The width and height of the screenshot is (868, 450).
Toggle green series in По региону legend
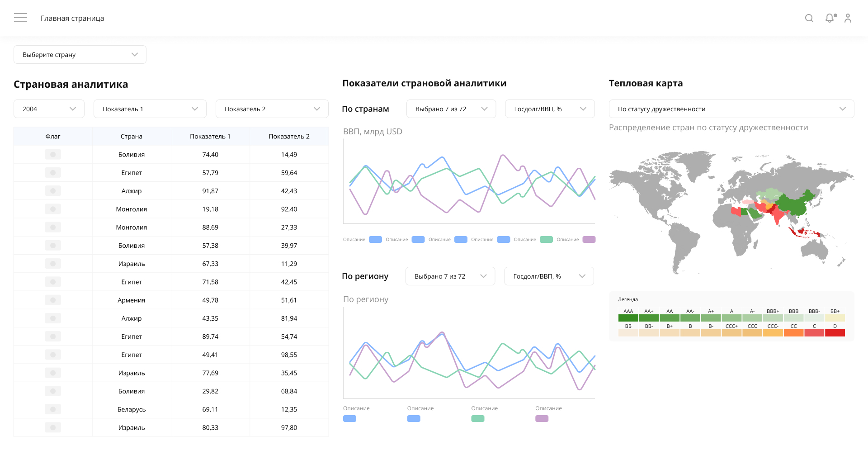[477, 419]
